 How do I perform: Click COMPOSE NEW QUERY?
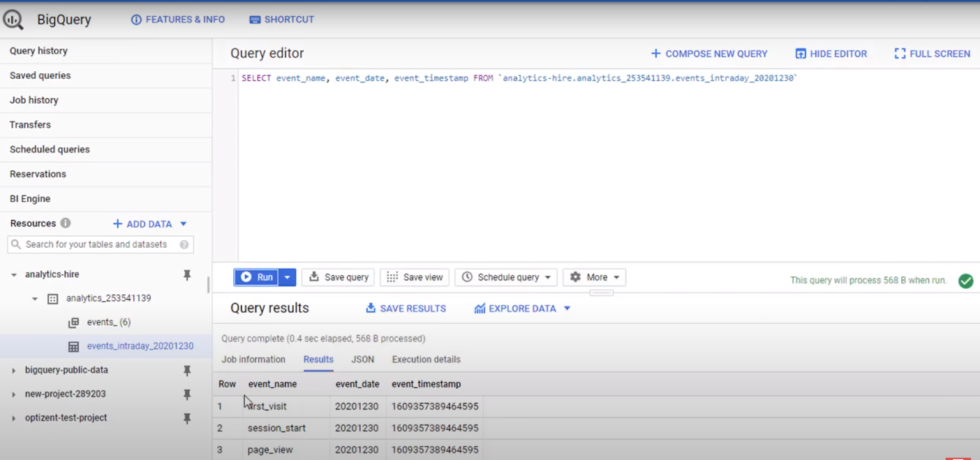pos(709,54)
